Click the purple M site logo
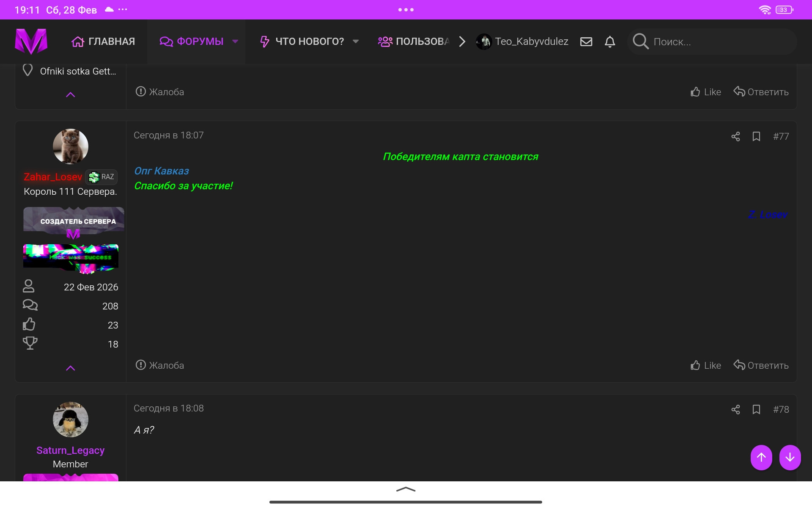The height and width of the screenshot is (508, 812). (31, 41)
